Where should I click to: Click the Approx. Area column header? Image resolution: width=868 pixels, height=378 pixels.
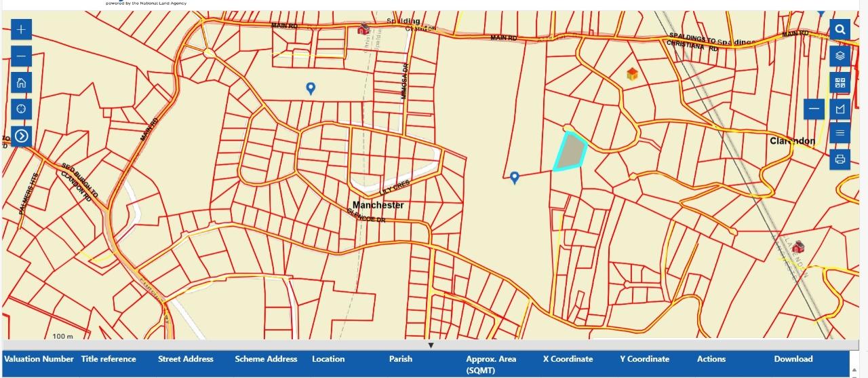tap(491, 364)
